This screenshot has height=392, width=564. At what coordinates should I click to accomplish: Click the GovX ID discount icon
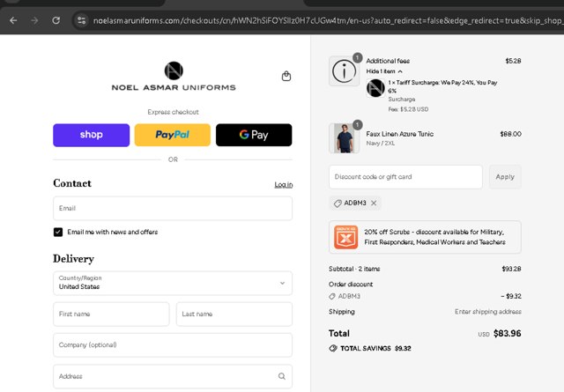coord(345,237)
